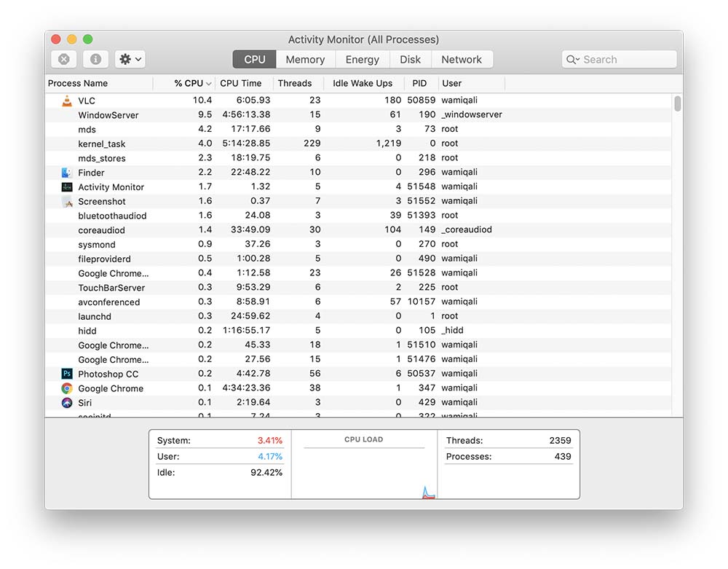Focus the Search field
This screenshot has width=728, height=569.
pos(619,60)
